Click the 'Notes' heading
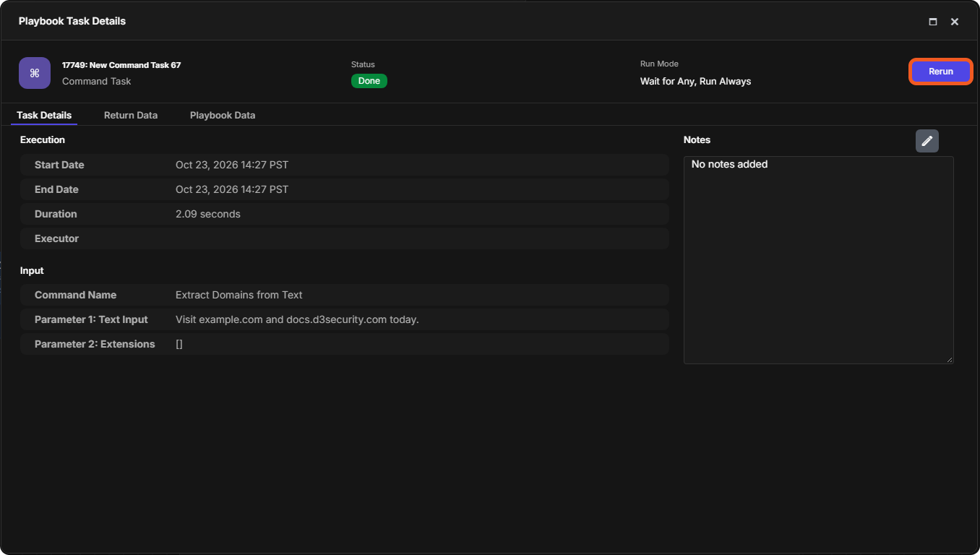 pyautogui.click(x=697, y=139)
